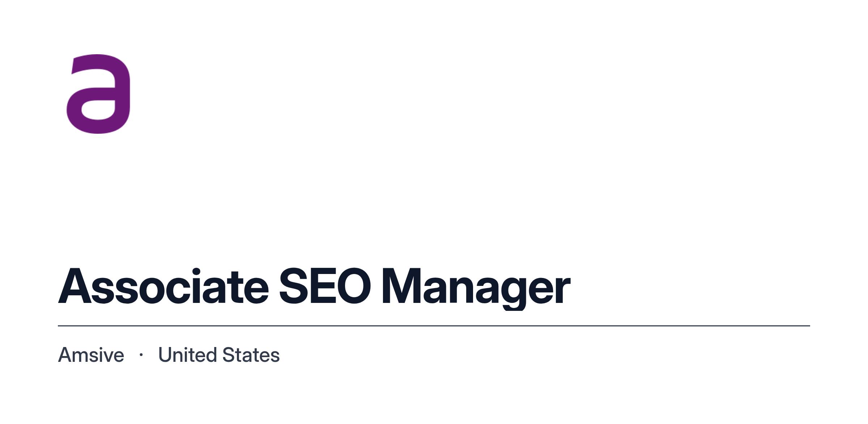The image size is (868, 424).
Task: Select the word SEO in the title
Action: click(325, 286)
